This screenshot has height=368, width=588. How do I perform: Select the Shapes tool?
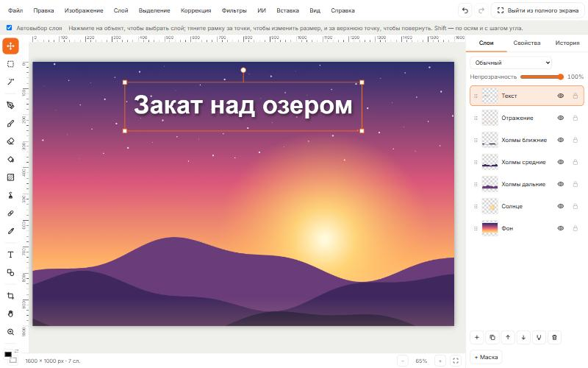10,272
